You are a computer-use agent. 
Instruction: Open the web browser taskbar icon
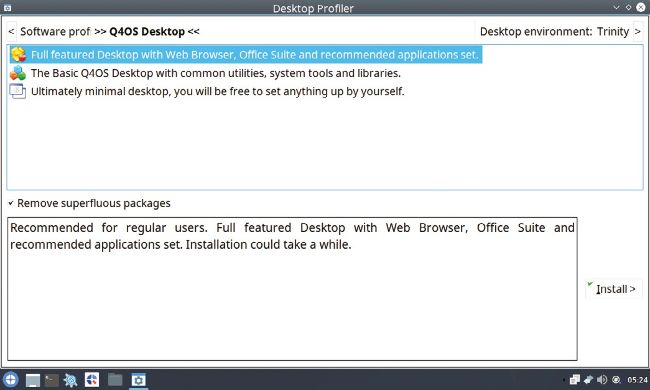point(92,380)
